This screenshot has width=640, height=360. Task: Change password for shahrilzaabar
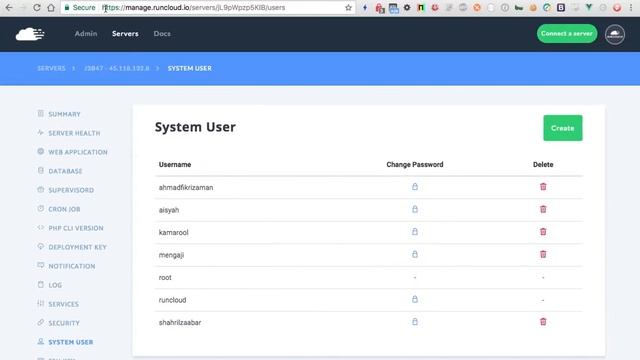415,322
